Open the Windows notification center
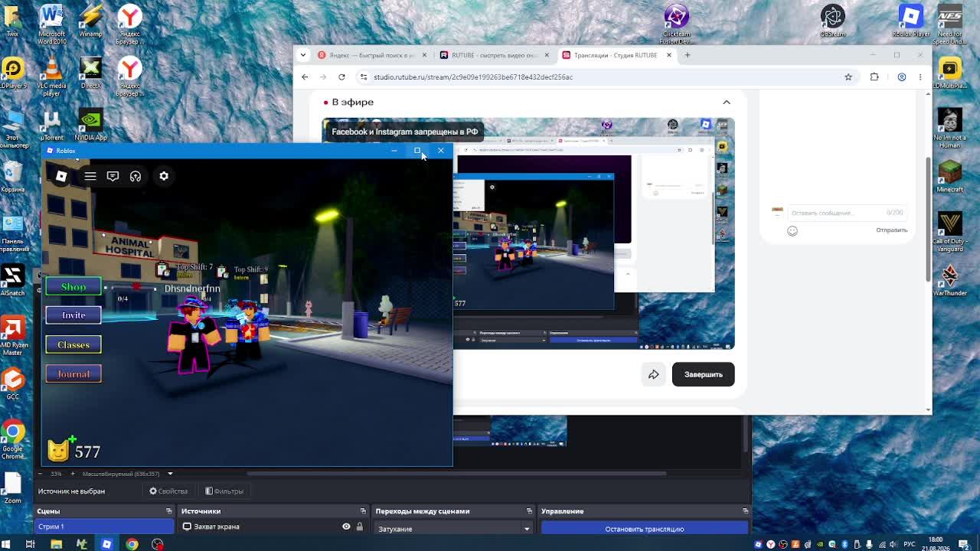 pos(964,544)
